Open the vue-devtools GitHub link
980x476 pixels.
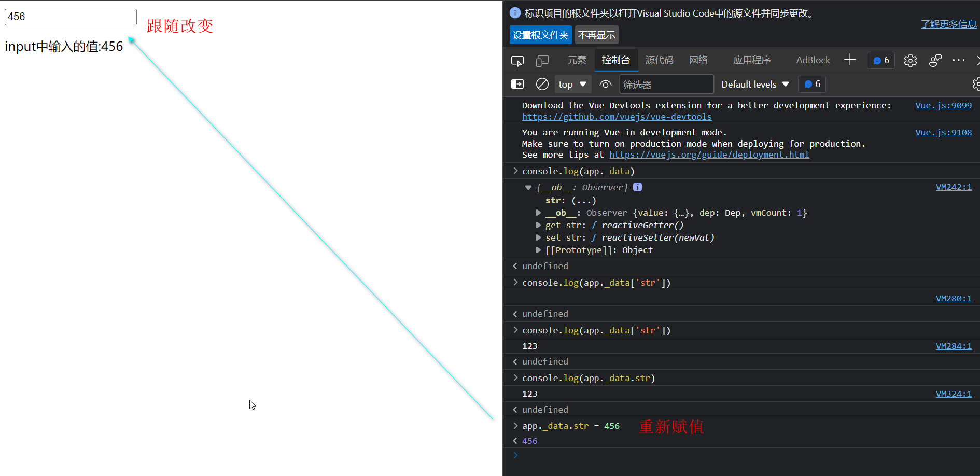(617, 117)
